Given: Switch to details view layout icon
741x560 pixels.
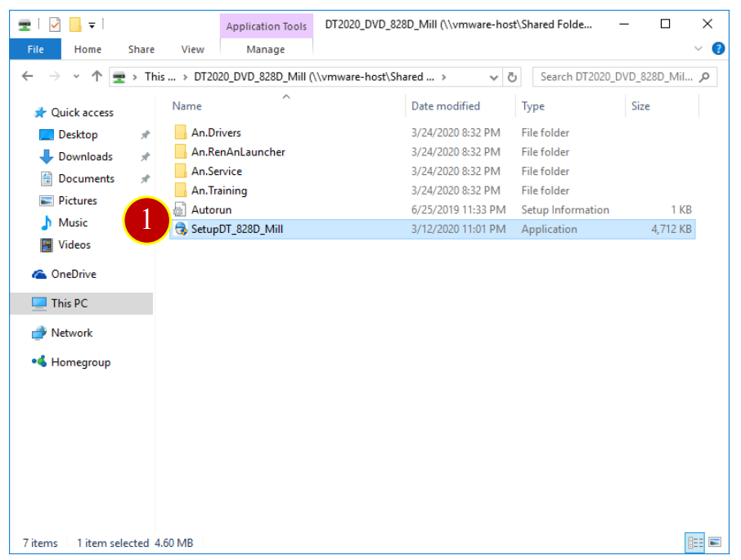Looking at the screenshot, I should (695, 543).
